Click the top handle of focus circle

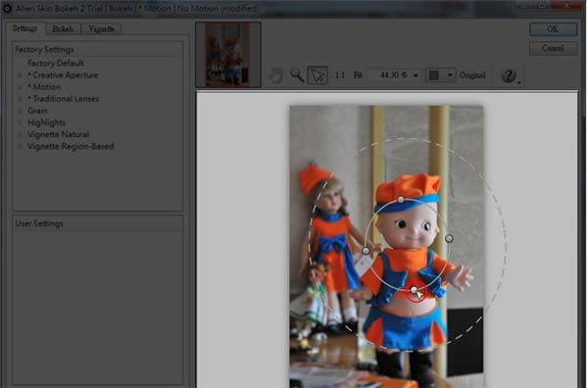pyautogui.click(x=401, y=200)
